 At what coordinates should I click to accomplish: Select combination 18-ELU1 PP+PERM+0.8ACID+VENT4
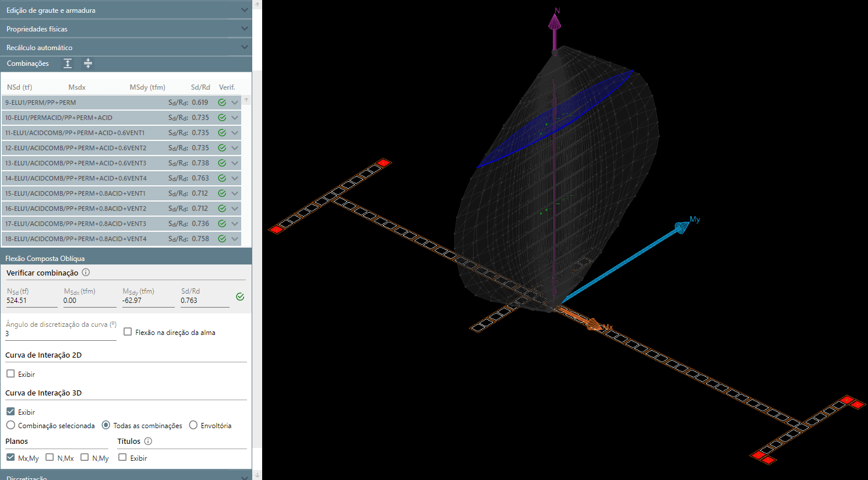[76, 239]
